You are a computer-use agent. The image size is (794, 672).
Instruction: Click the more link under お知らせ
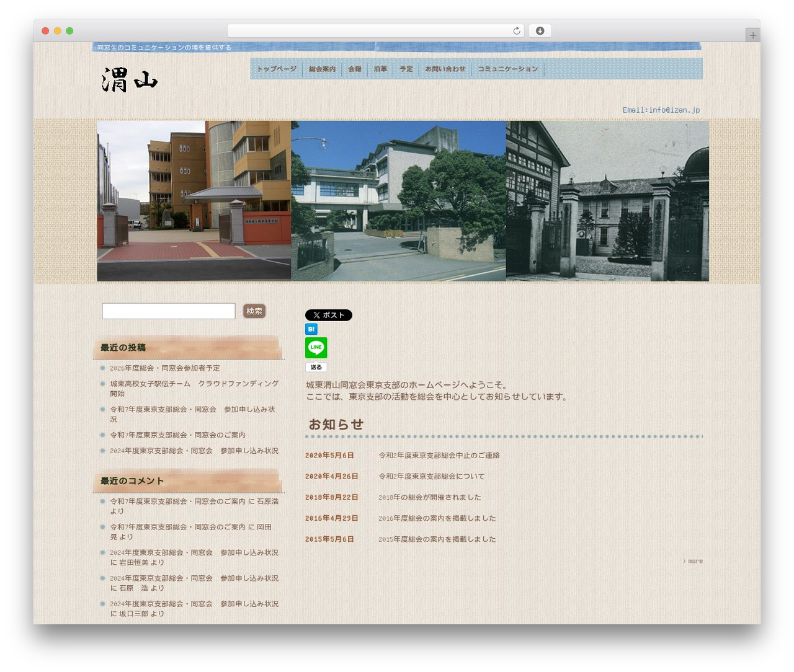coord(694,561)
